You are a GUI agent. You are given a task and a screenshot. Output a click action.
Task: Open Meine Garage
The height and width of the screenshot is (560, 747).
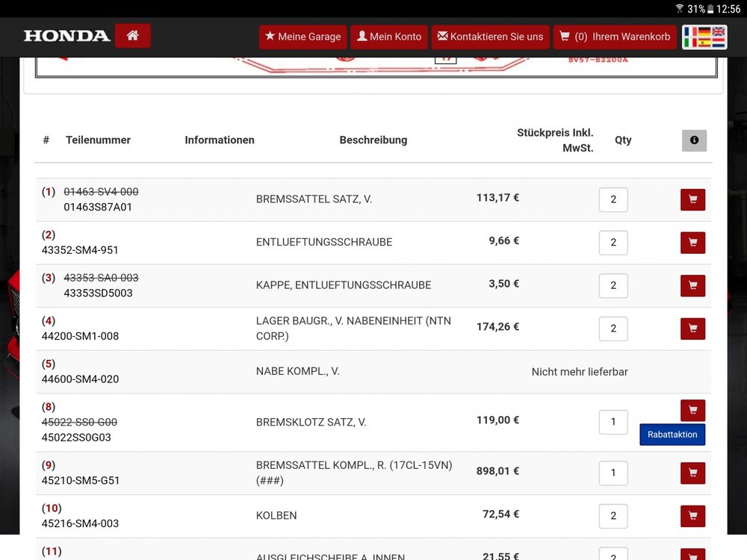point(303,37)
